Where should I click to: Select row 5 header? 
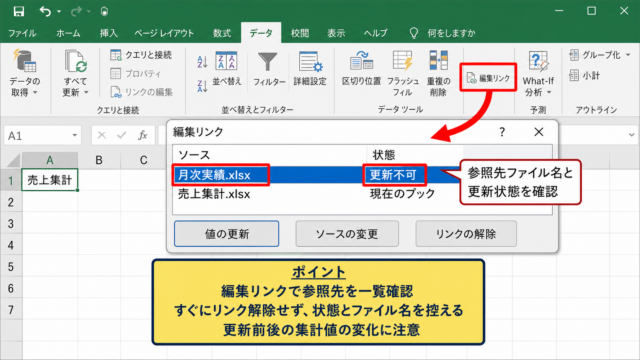pos(11,267)
